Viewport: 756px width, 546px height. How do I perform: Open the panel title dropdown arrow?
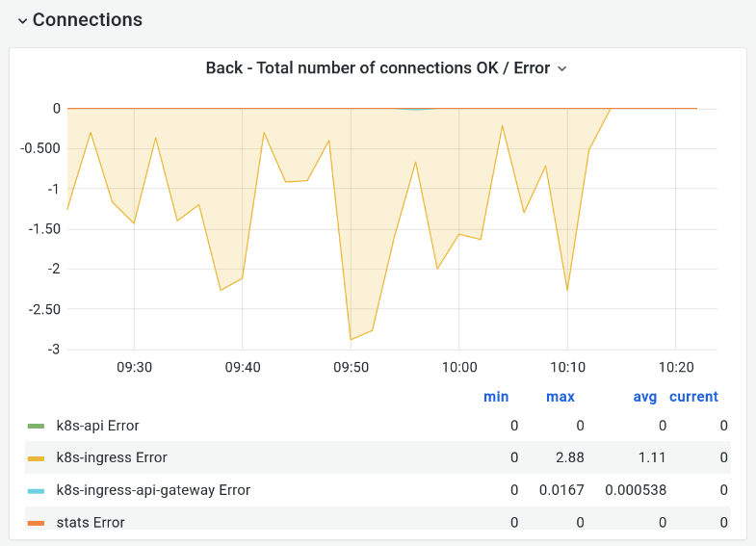click(562, 69)
